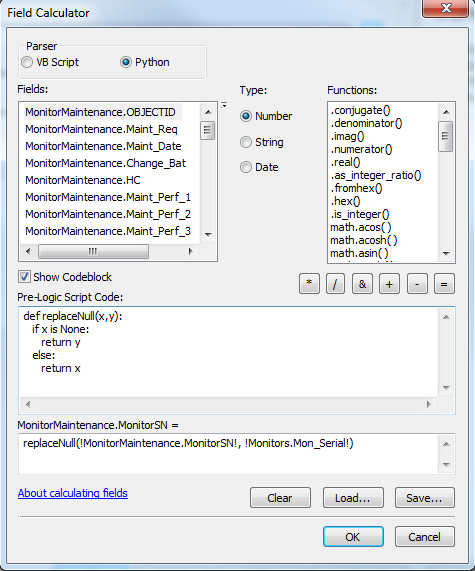The height and width of the screenshot is (571, 475).
Task: Click the multiply (*) operator button
Action: pyautogui.click(x=309, y=283)
